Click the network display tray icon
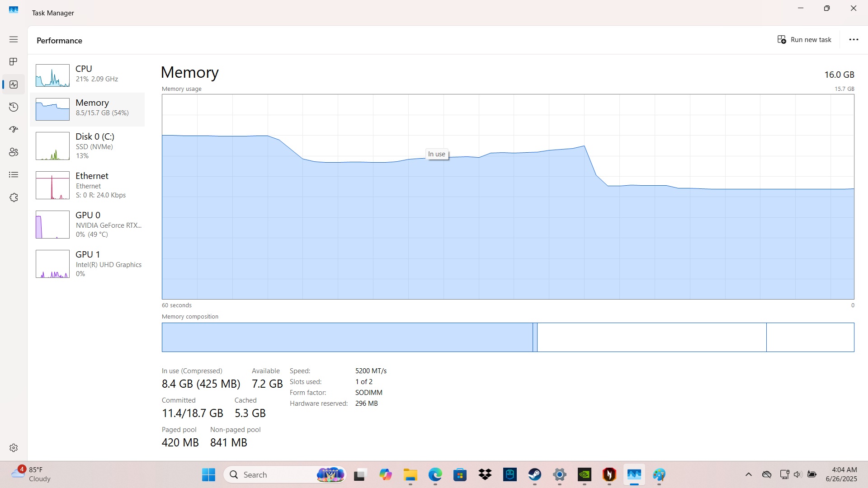Screen dimensions: 868x488 click(x=784, y=474)
